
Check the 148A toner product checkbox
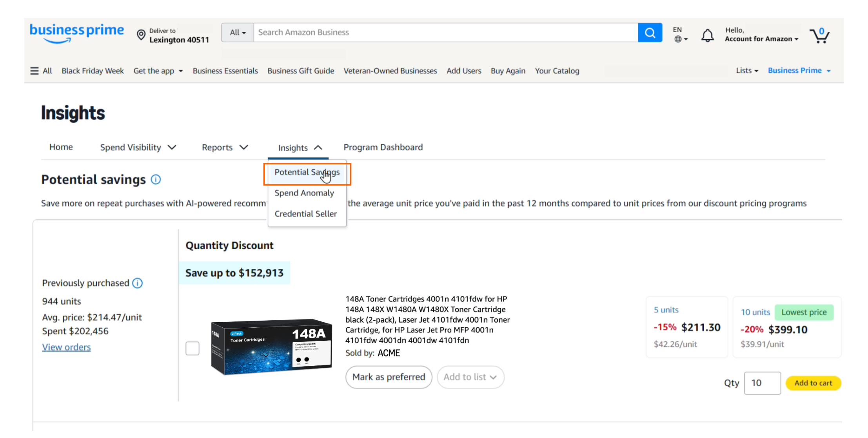tap(192, 348)
